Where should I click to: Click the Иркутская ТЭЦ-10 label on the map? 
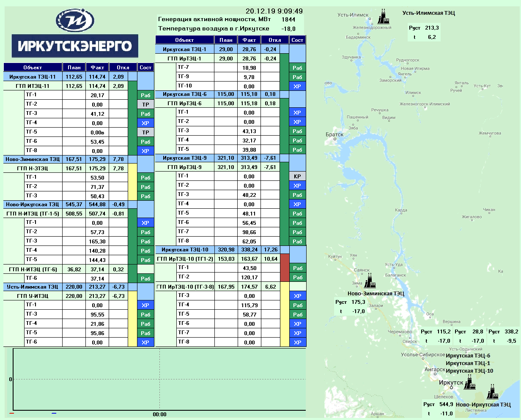pyautogui.click(x=469, y=371)
